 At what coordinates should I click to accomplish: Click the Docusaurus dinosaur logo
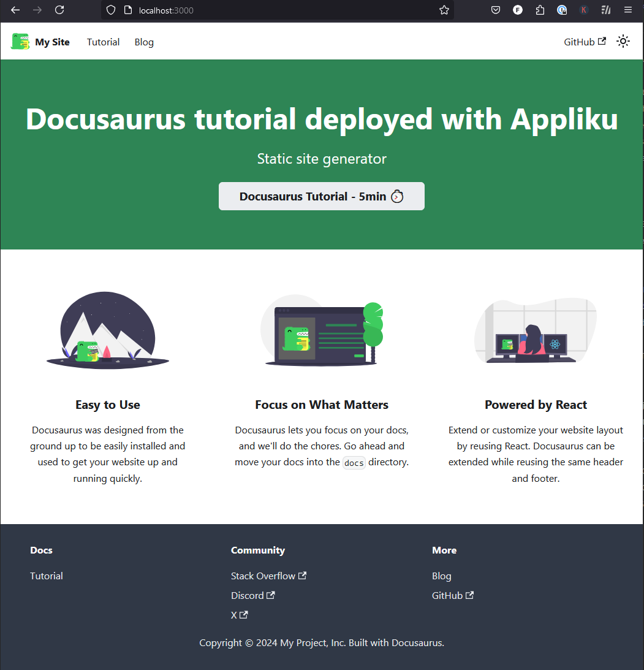(20, 41)
